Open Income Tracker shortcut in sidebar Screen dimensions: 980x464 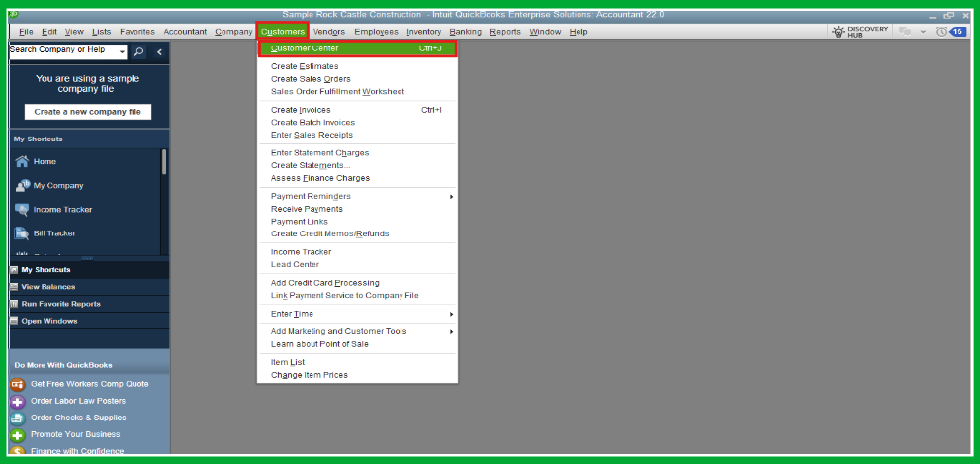click(x=53, y=210)
